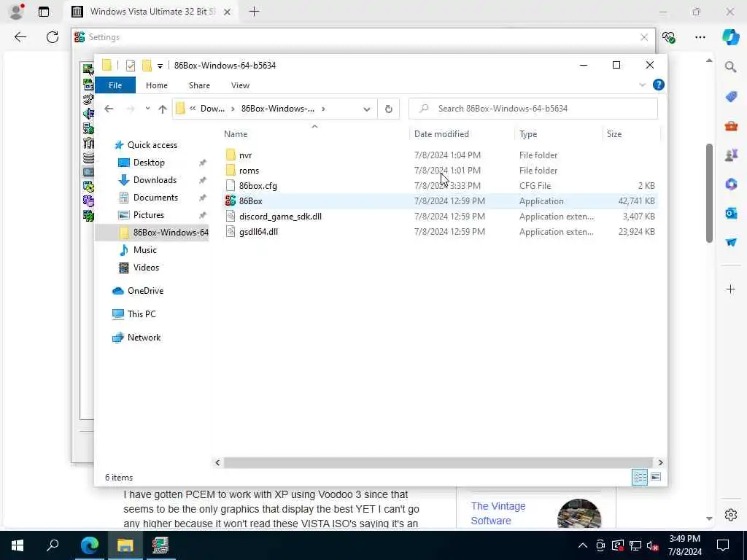Close the Settings dialog behind Explorer
Screen dimensions: 747x560
tap(644, 37)
